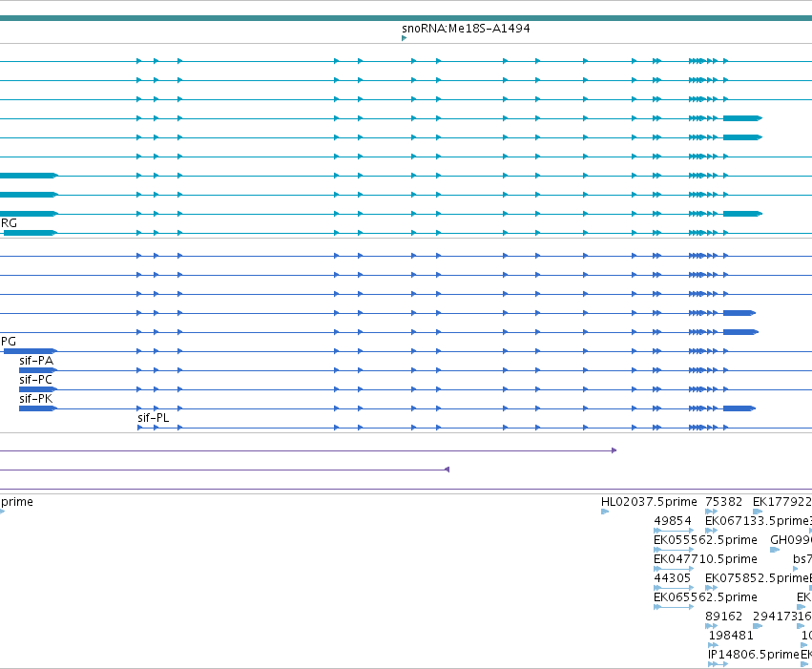
Task: Select the right-end thick exon of sif-PK transcript
Action: 739,408
